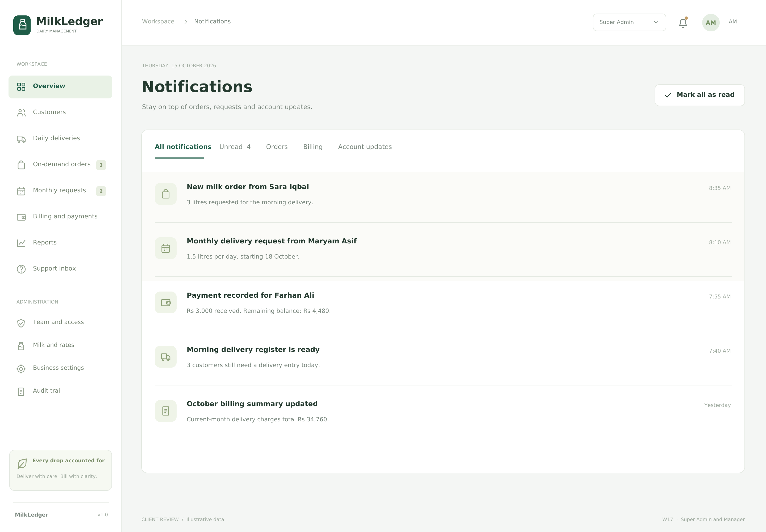Click the wallet icon on Farhan Ali notification

pos(166,302)
